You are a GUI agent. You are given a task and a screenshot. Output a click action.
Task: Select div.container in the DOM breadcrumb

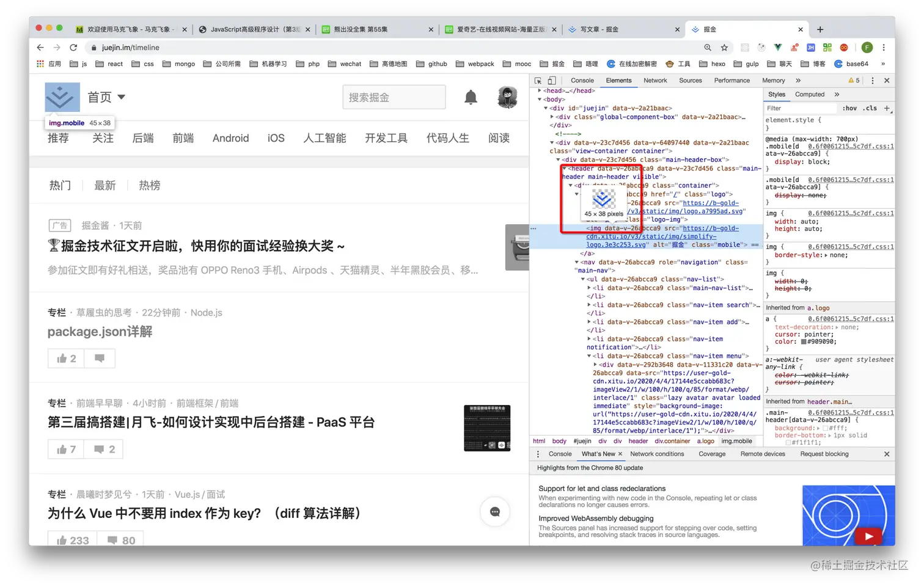[672, 442]
